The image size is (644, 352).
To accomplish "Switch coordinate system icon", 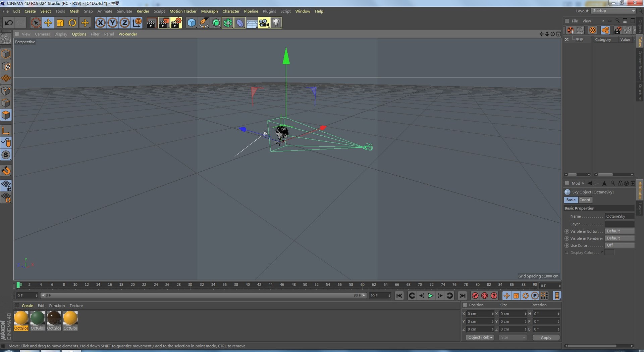I will pyautogui.click(x=137, y=23).
